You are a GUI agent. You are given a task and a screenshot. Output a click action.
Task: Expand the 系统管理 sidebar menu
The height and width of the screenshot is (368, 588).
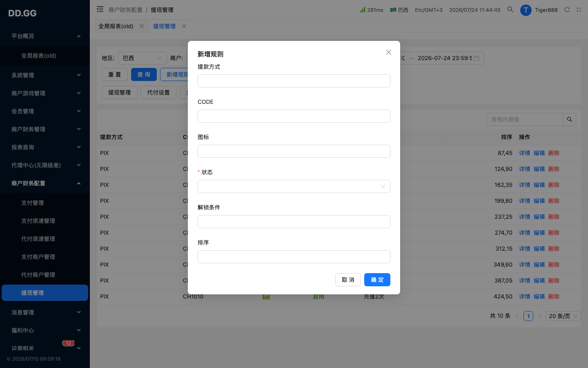tap(45, 75)
